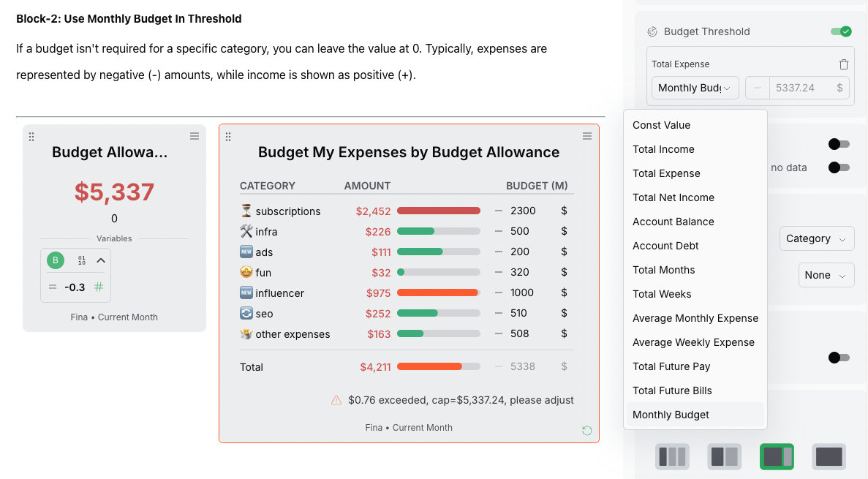Screen dimensions: 868x479
Task: Collapse the -0.3 variable using its chevron
Action: (99, 260)
